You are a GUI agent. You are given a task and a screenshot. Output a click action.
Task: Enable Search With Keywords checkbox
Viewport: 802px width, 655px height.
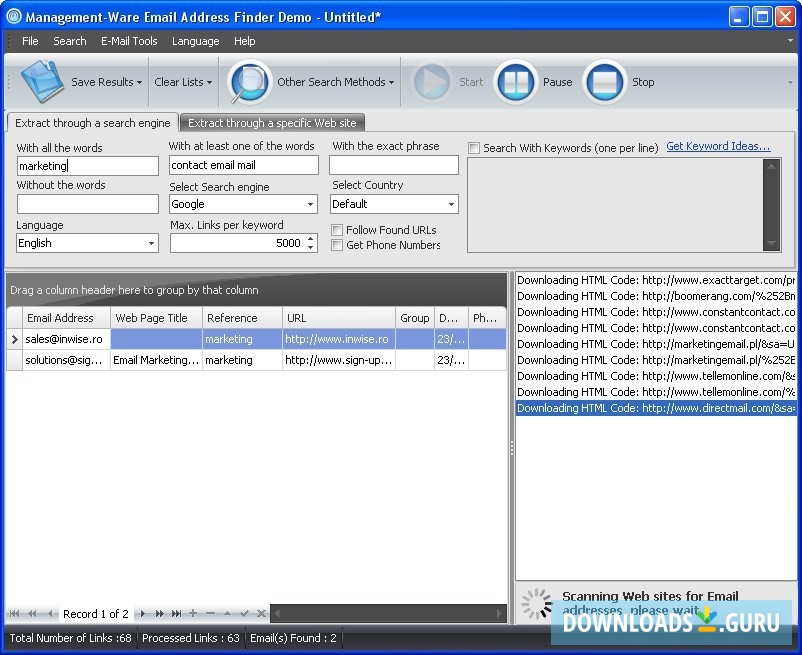click(474, 148)
